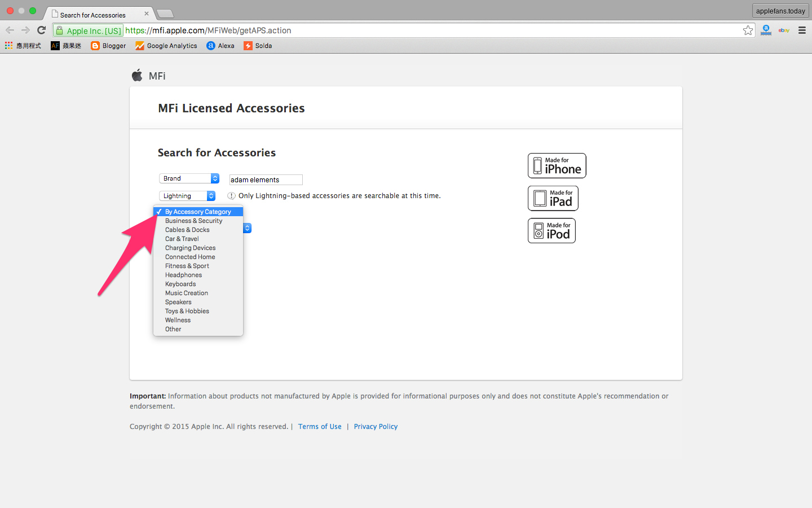
Task: Open Privacy Policy link
Action: (376, 427)
